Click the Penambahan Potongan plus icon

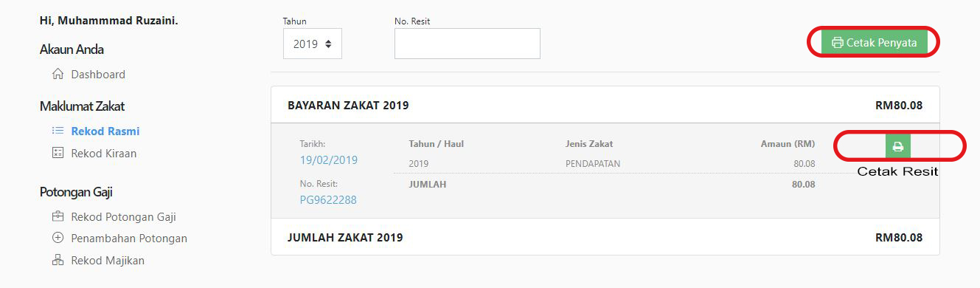click(x=58, y=239)
